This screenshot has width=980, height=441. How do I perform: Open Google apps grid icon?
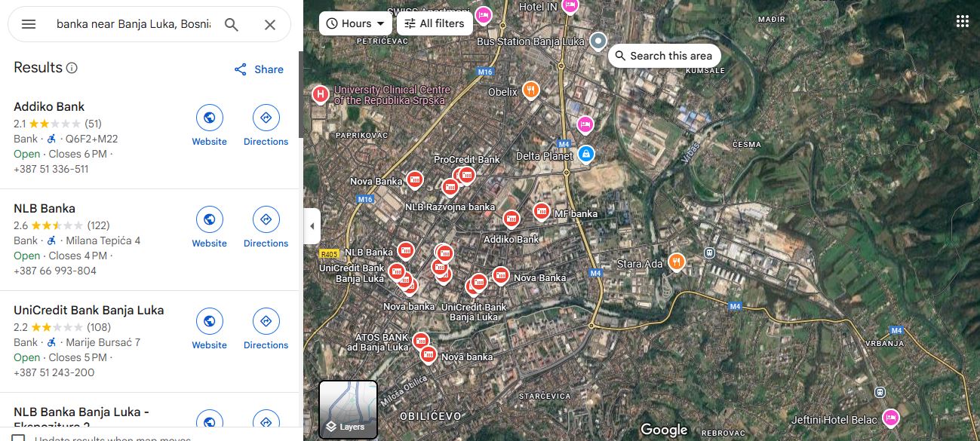click(x=962, y=21)
